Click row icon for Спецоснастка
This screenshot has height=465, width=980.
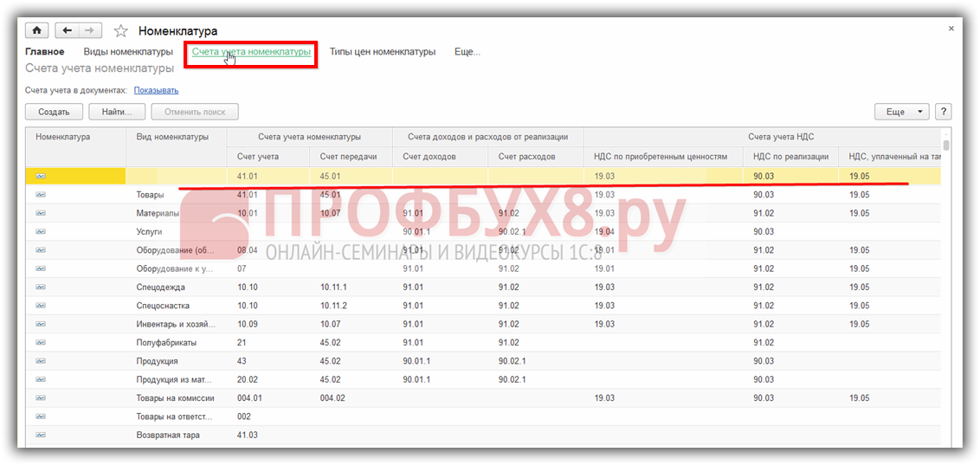pyautogui.click(x=41, y=306)
